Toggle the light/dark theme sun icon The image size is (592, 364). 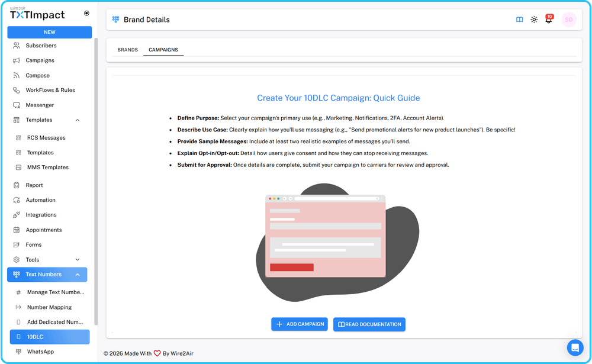534,20
